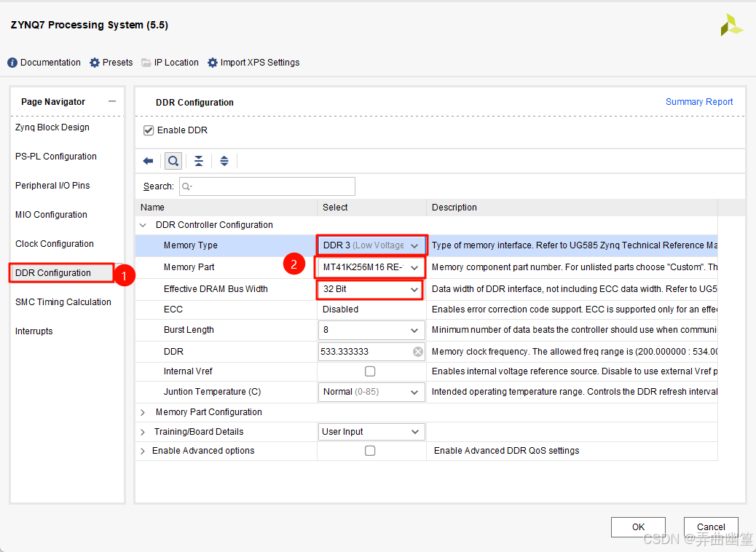
Task: Expand Enable Advanced options section
Action: point(143,452)
